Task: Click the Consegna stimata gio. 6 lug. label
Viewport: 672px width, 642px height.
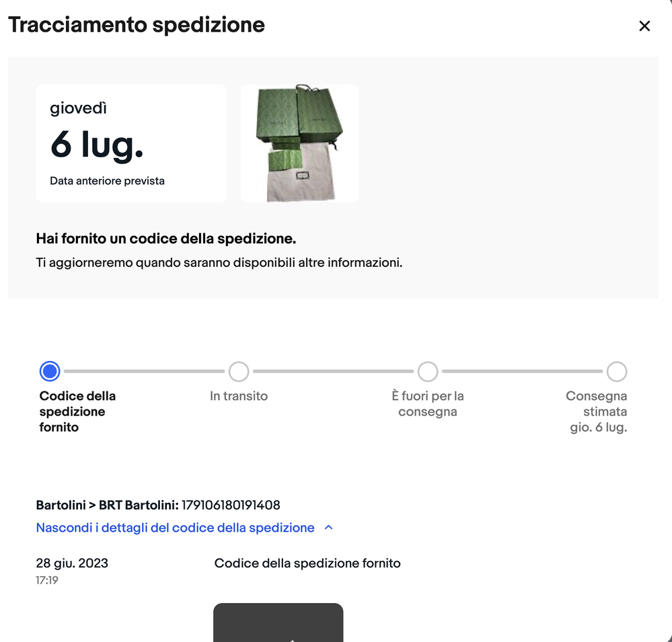Action: pyautogui.click(x=596, y=411)
